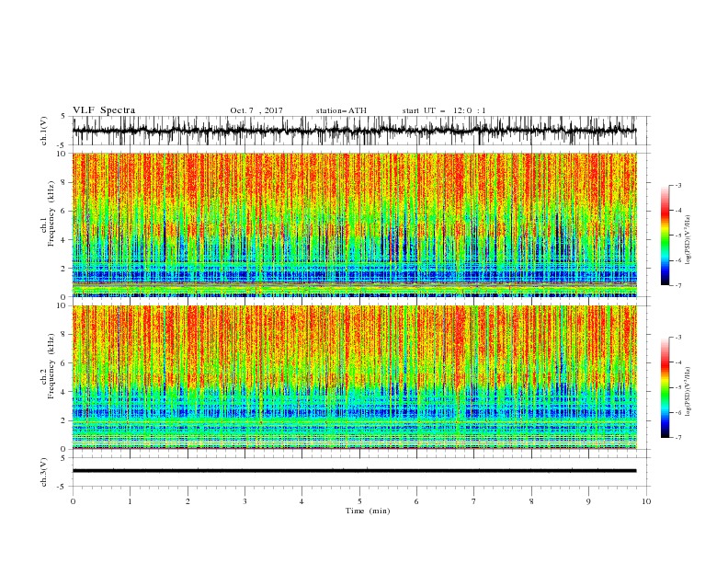The width and height of the screenshot is (728, 563).
Task: Click the time axis tick label "7"
Action: 474,501
